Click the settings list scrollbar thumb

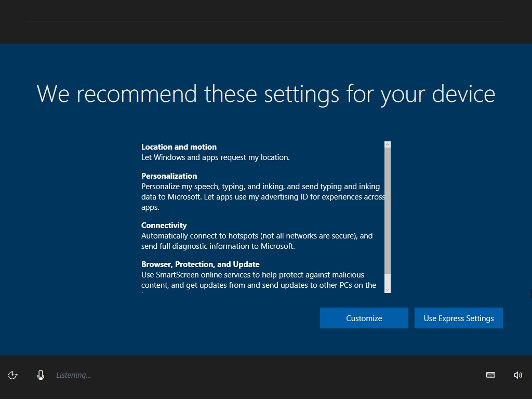click(388, 210)
